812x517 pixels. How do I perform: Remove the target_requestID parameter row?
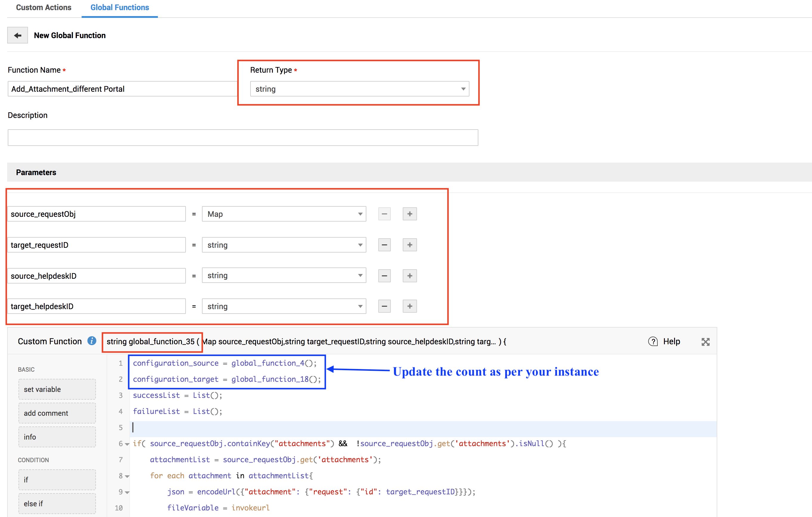point(384,245)
